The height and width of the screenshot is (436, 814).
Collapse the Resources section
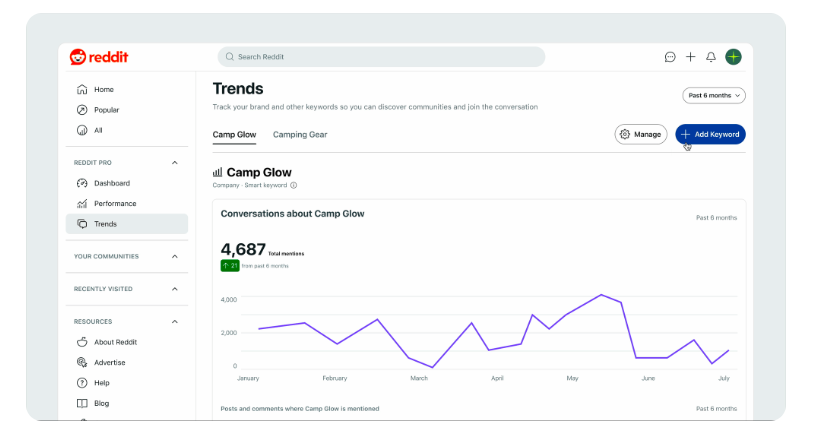175,322
